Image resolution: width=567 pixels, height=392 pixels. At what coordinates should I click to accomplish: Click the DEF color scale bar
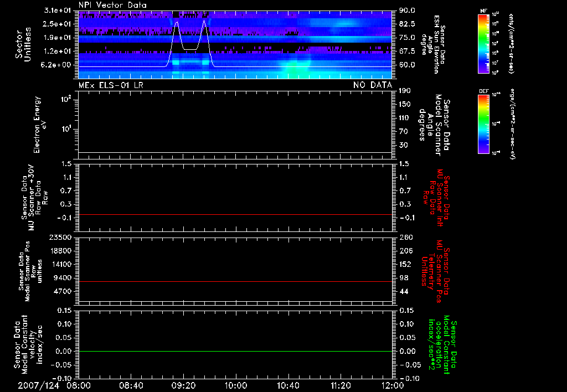click(x=482, y=125)
